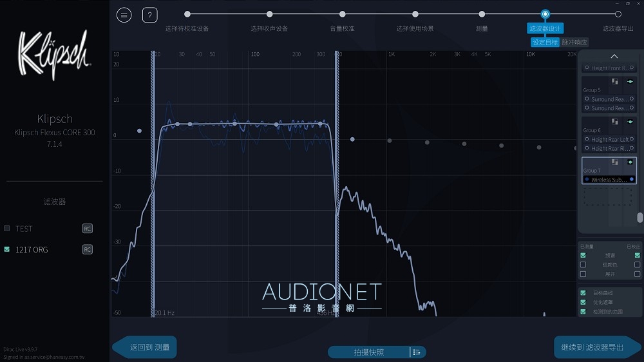Uncheck the 优化遮罩 checkbox
Image resolution: width=644 pixels, height=362 pixels.
pyautogui.click(x=583, y=302)
